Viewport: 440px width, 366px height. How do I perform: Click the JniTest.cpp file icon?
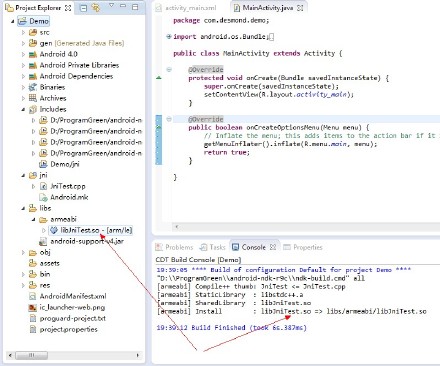pyautogui.click(x=43, y=186)
